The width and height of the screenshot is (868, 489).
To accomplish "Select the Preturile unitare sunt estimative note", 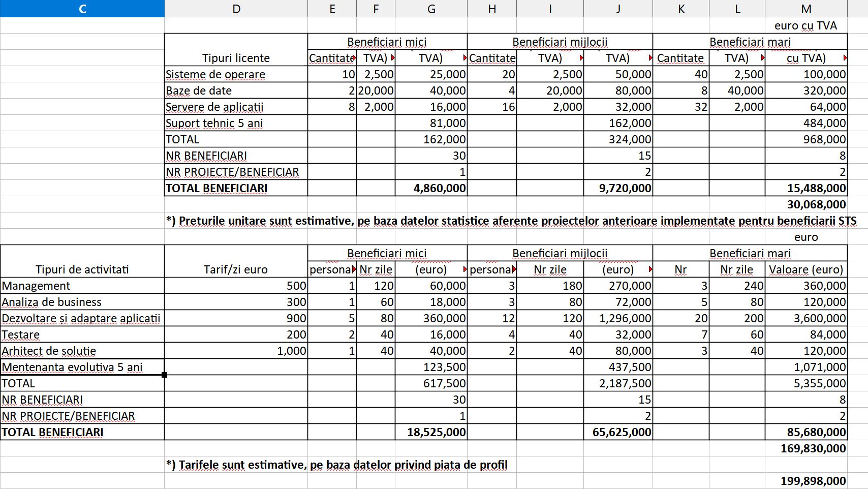I will click(x=511, y=221).
